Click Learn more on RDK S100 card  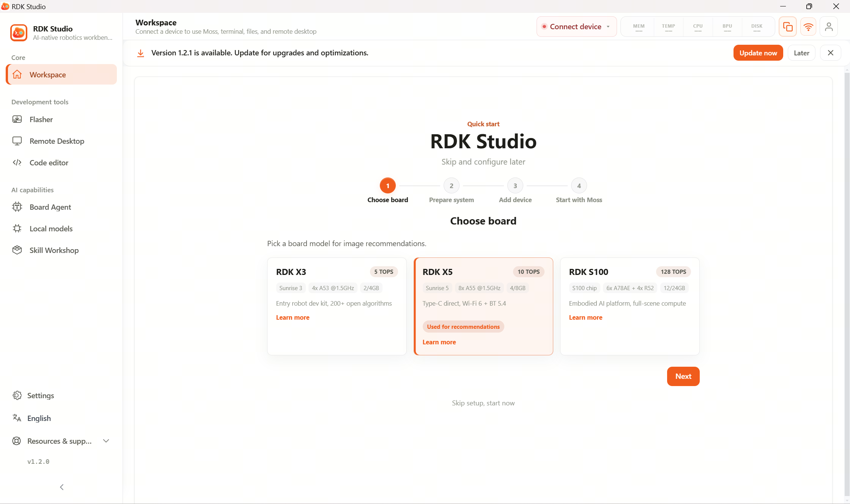586,317
